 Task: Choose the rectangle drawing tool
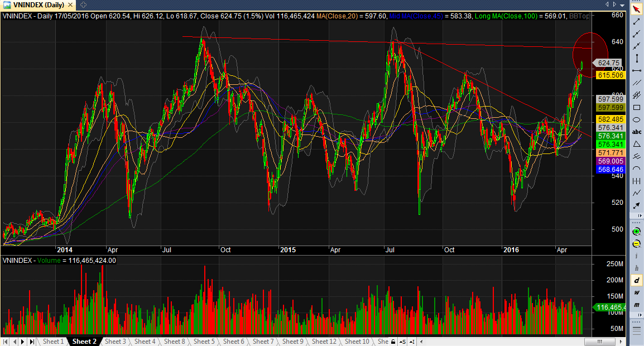point(636,108)
